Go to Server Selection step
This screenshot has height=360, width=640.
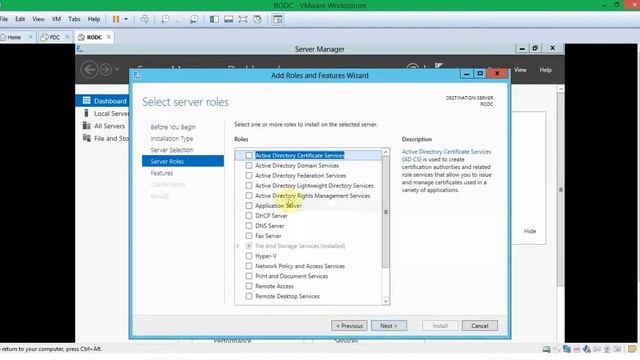[172, 150]
